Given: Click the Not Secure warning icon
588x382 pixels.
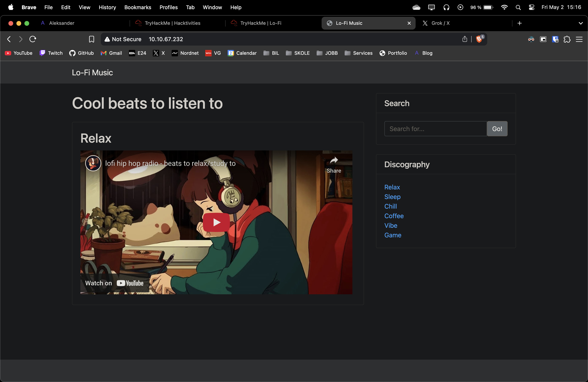Looking at the screenshot, I should pos(107,39).
